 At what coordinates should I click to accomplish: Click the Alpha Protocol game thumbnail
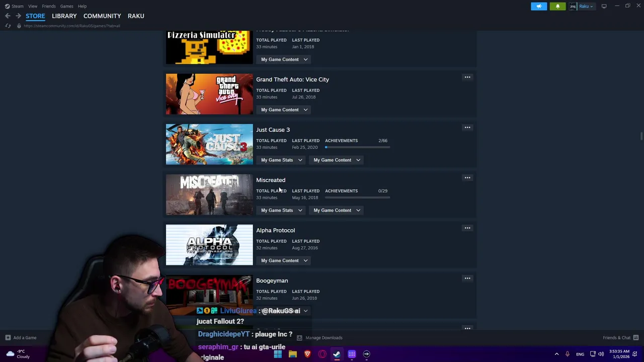tap(209, 245)
